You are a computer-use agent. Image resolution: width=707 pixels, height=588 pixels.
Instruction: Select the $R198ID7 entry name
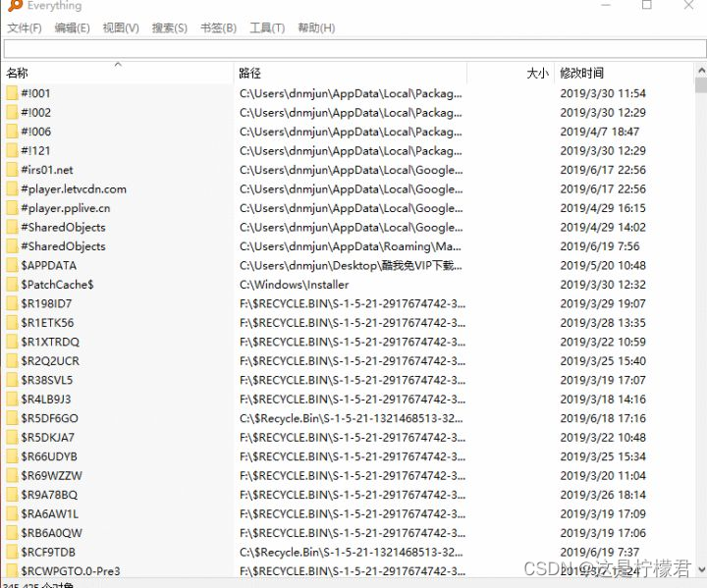pyautogui.click(x=46, y=303)
